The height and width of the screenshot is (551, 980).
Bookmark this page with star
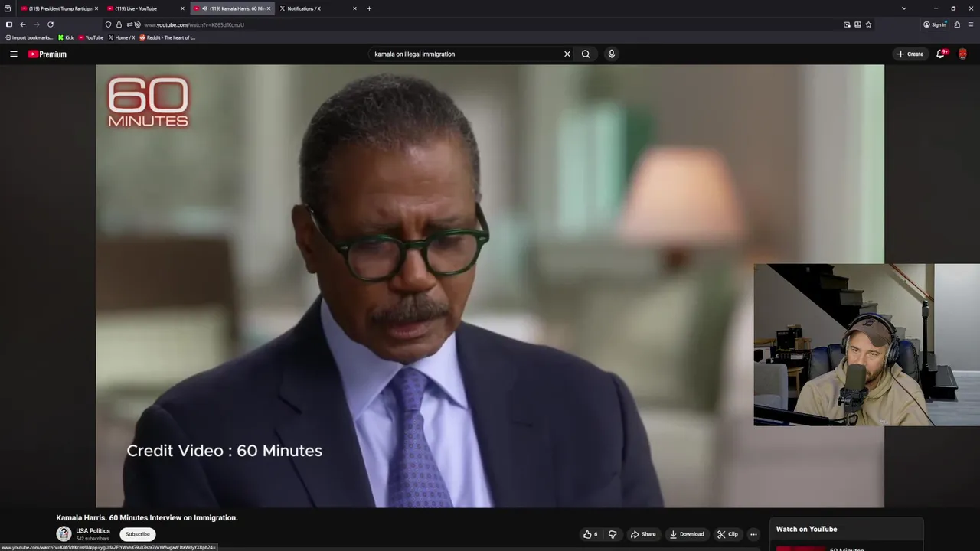pyautogui.click(x=868, y=24)
